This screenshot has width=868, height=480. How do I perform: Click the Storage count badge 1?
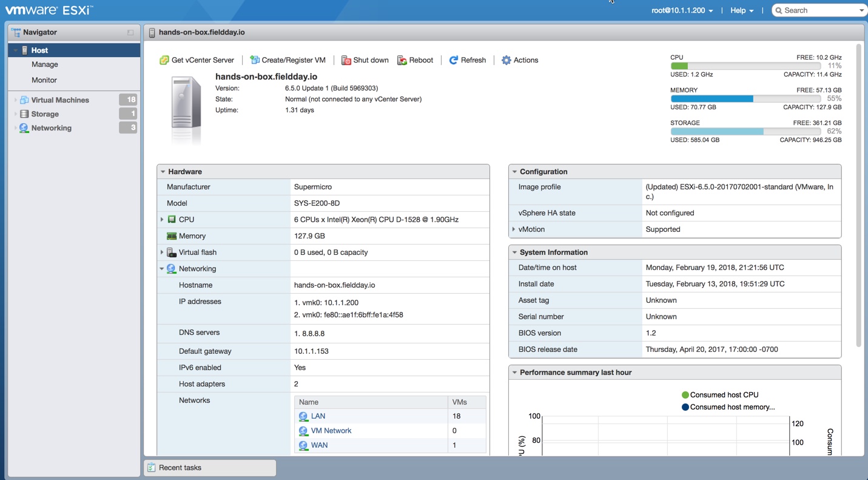128,113
